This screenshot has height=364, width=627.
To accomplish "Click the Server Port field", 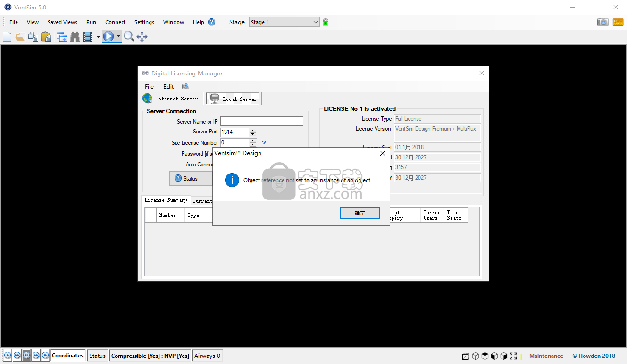I will coord(235,132).
